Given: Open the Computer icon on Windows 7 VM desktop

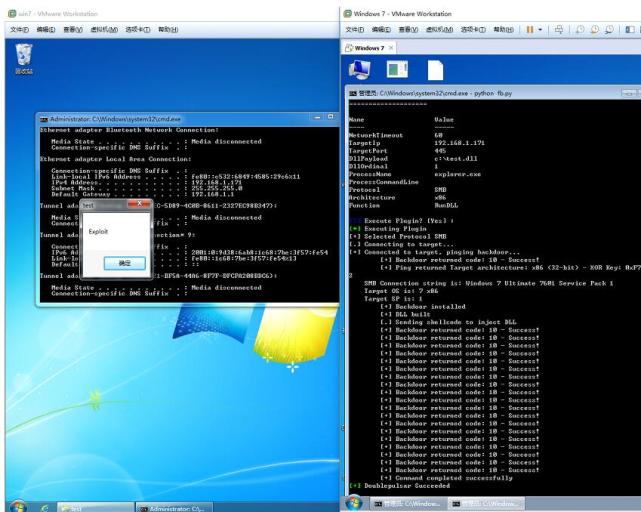Looking at the screenshot, I should (x=359, y=69).
